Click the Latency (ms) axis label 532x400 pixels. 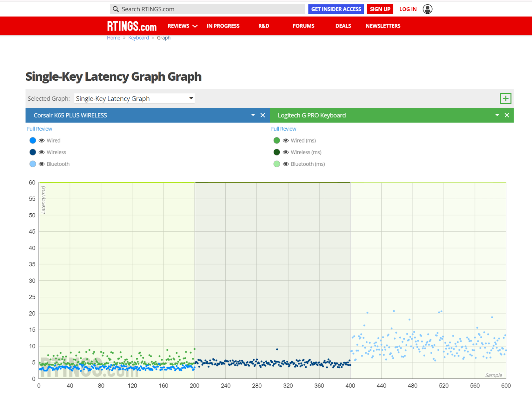[43, 200]
